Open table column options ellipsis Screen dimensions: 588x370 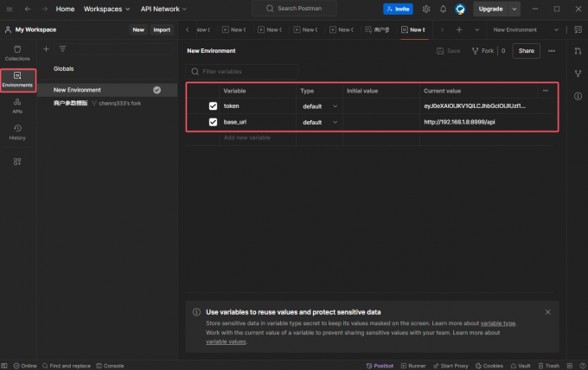pyautogui.click(x=546, y=91)
